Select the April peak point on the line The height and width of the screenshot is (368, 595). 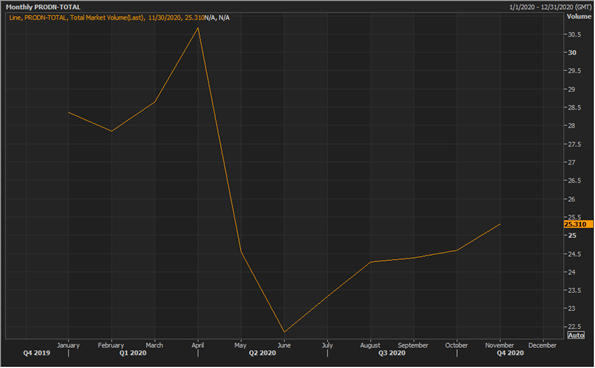click(198, 28)
